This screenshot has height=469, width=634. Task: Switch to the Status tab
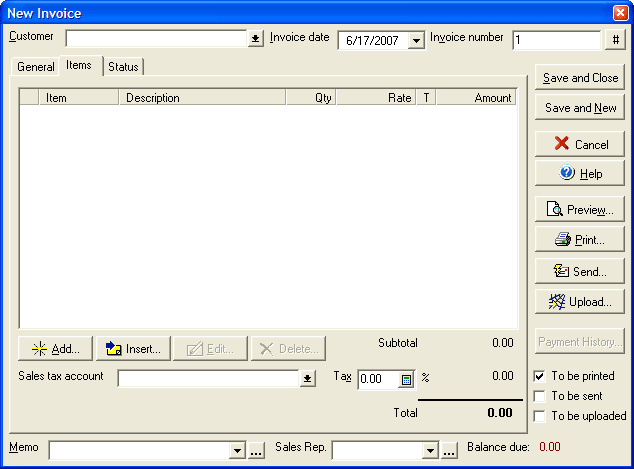(x=123, y=67)
